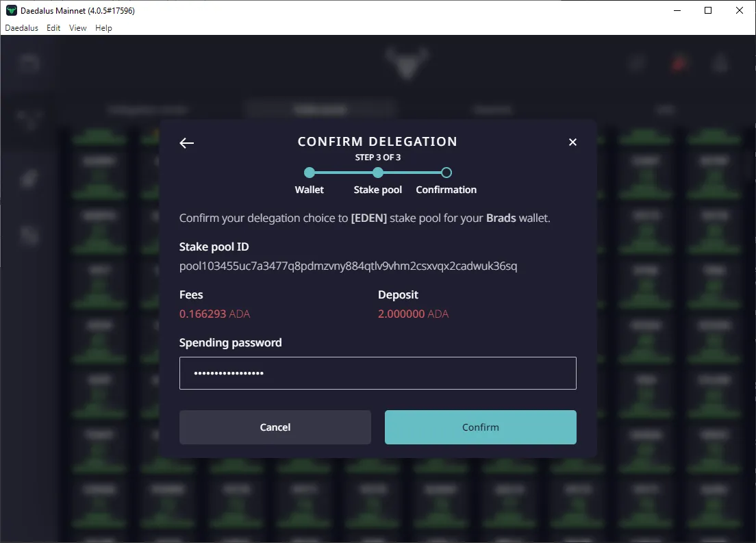Open the Daedalus menu

(x=22, y=28)
